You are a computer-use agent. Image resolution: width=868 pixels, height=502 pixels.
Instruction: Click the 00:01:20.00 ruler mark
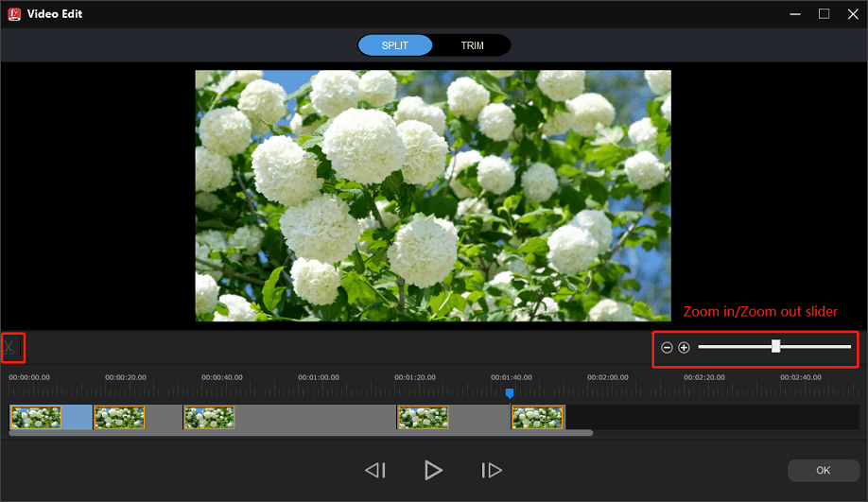[x=415, y=377]
